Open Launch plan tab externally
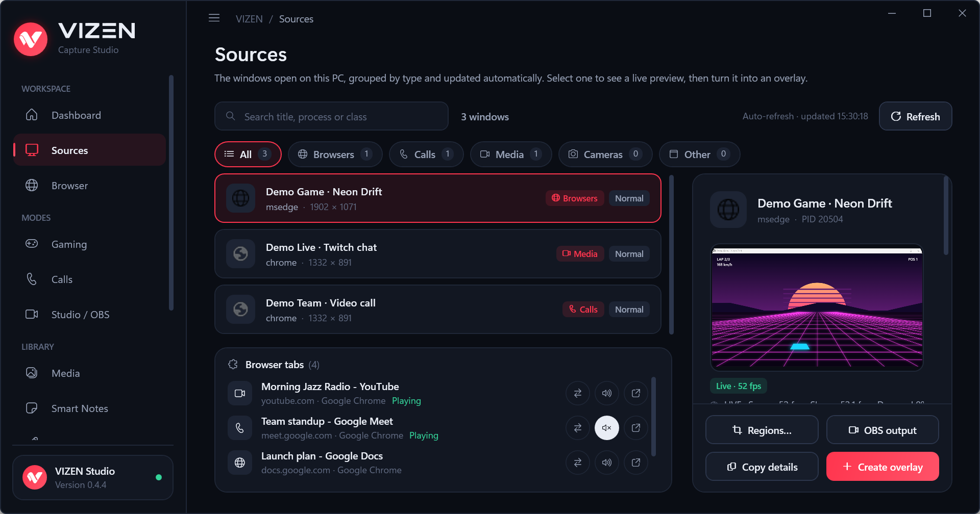 [x=636, y=462]
